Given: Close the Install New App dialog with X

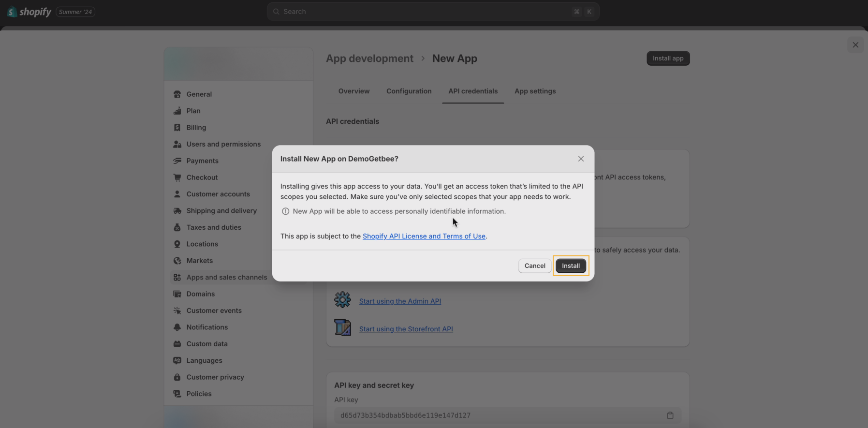Looking at the screenshot, I should (581, 159).
